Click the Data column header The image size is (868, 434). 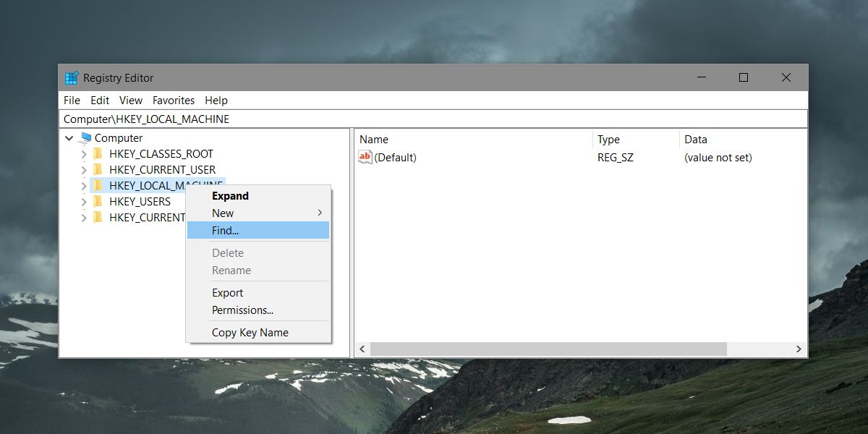click(x=743, y=140)
